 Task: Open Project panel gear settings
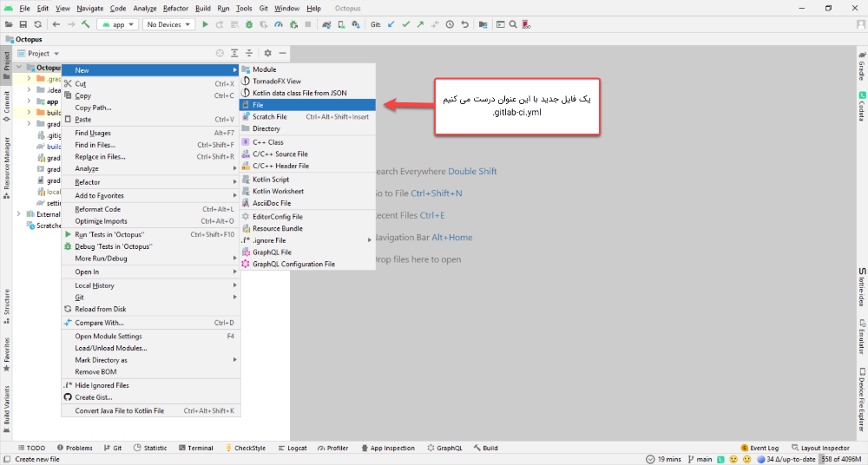pos(268,53)
